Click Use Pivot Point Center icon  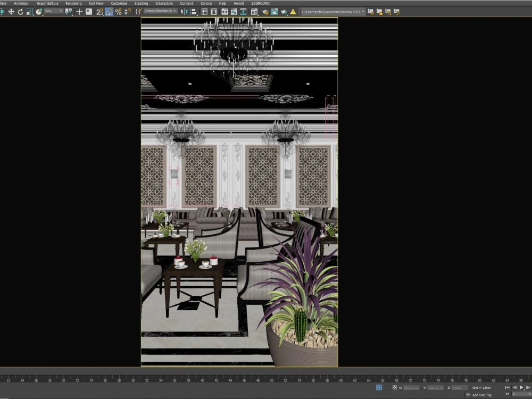69,12
